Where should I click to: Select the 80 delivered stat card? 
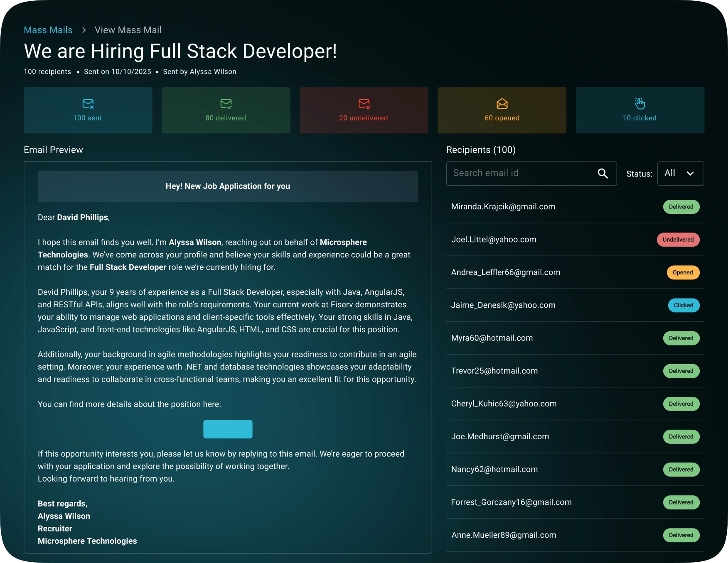tap(226, 110)
